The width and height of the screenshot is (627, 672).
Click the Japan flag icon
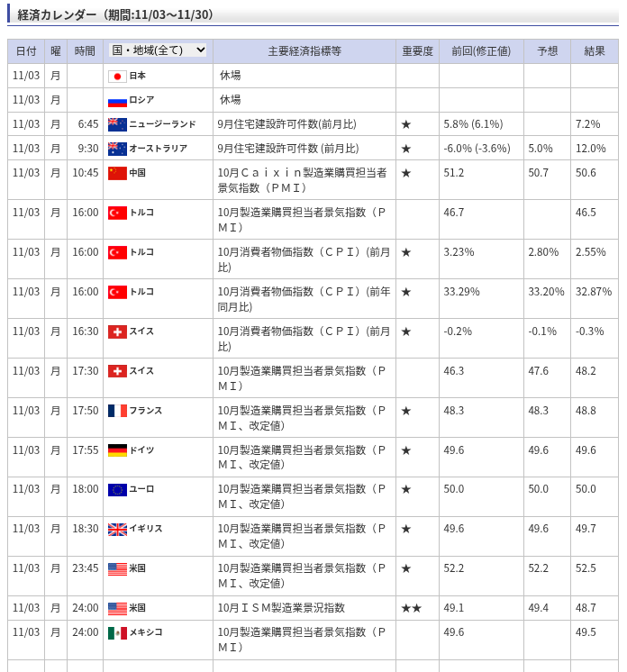pyautogui.click(x=117, y=77)
